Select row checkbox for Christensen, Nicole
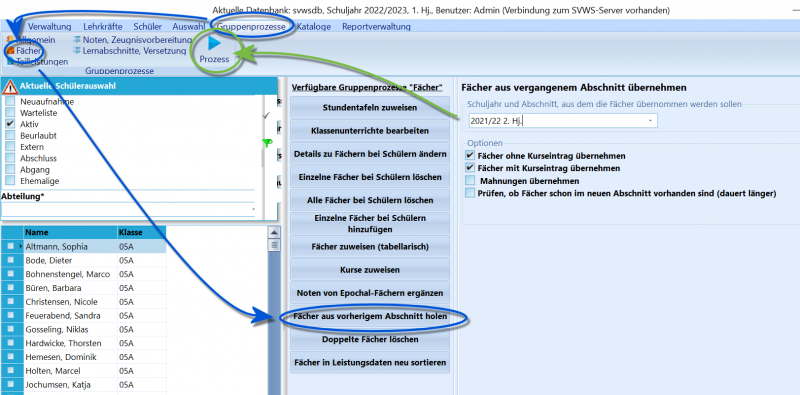Viewport: 800px width, 395px height. tap(11, 302)
